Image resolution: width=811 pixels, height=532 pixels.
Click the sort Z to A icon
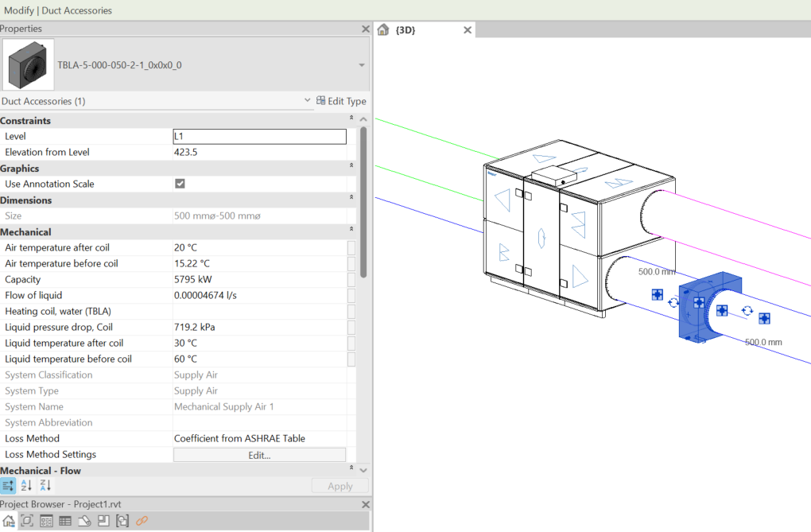pyautogui.click(x=45, y=485)
